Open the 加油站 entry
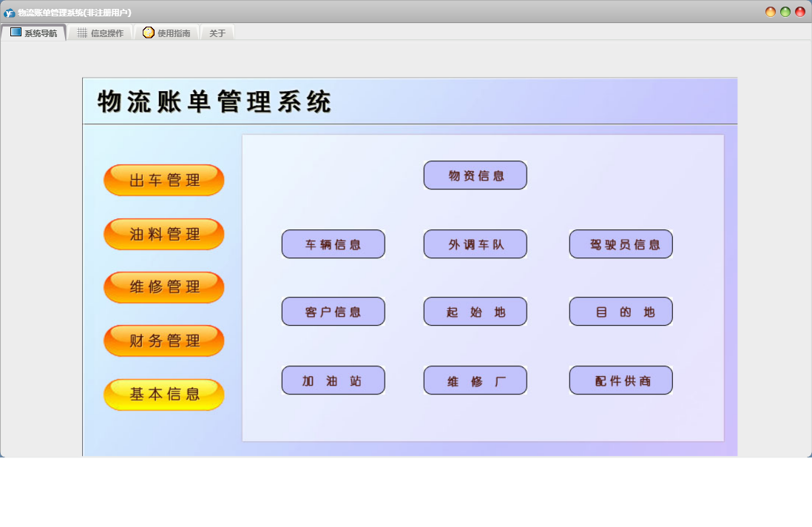 click(x=334, y=380)
